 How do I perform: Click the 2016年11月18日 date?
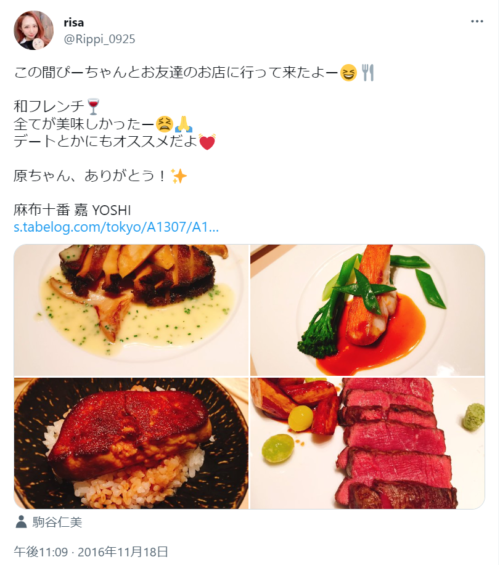pos(123,552)
